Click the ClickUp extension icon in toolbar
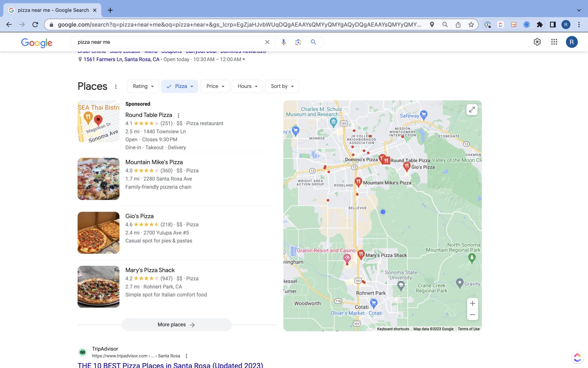The image size is (588, 368). [500, 25]
